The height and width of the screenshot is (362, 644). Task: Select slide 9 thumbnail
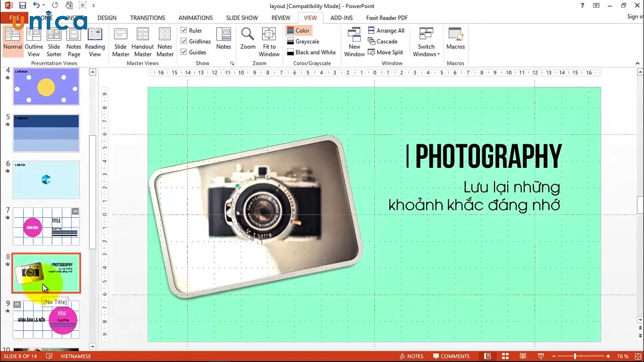[46, 320]
